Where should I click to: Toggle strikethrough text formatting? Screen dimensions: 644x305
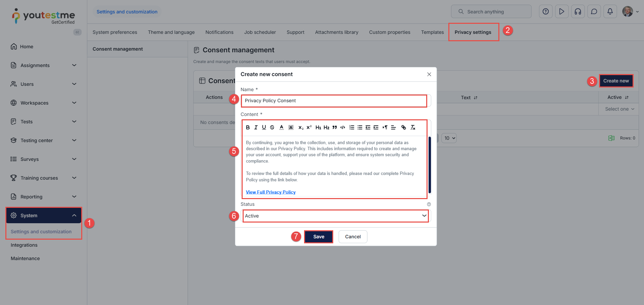(x=272, y=127)
